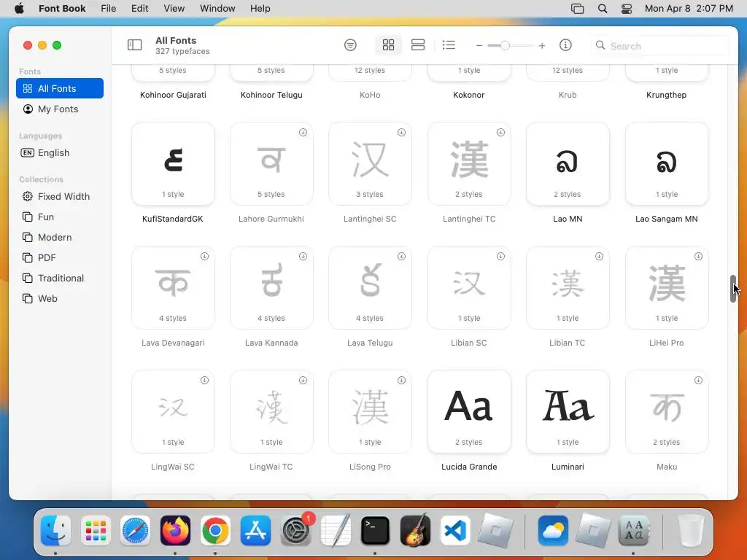
Task: Select the Lucida Grande font card
Action: click(x=469, y=411)
